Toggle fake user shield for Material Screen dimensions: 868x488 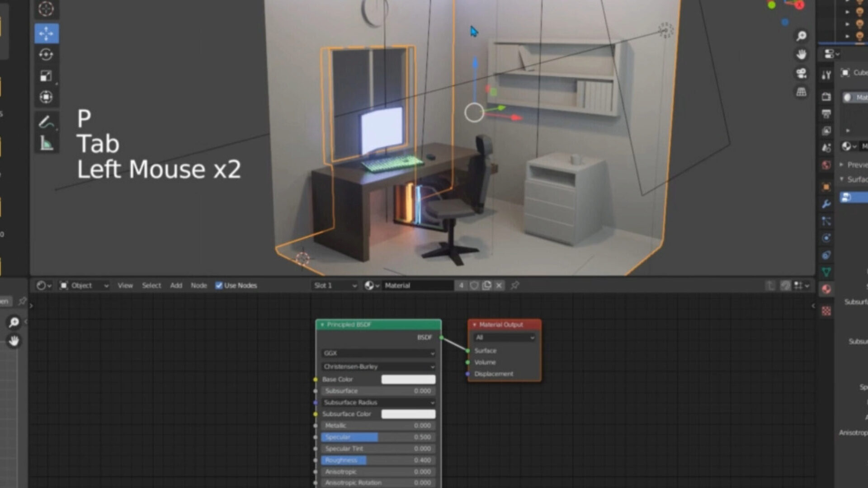point(474,286)
